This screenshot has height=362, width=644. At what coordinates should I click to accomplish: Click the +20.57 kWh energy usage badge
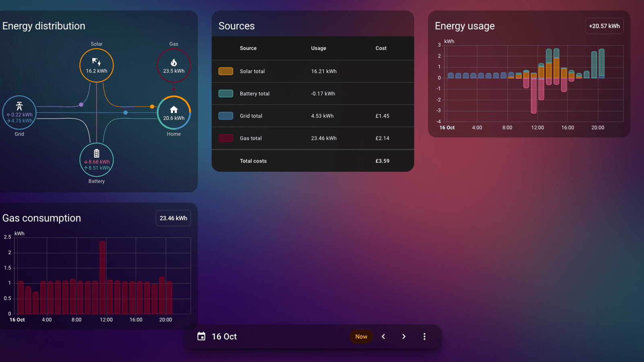(604, 26)
